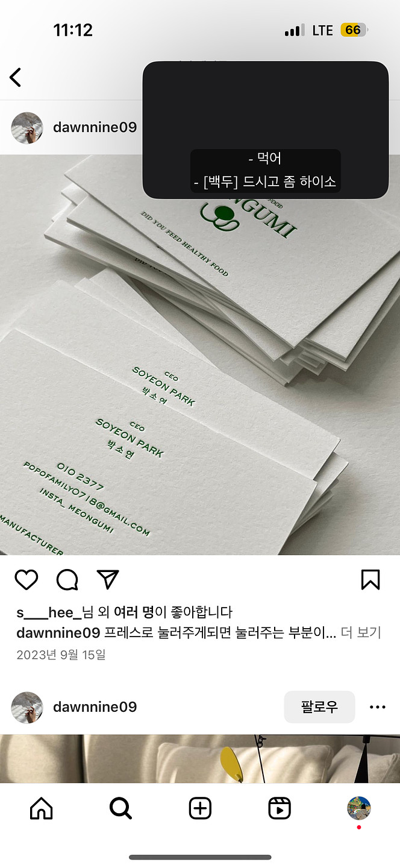Screen dimensions: 400x868
Task: Open Search tab in bottom bar
Action: coord(120,808)
